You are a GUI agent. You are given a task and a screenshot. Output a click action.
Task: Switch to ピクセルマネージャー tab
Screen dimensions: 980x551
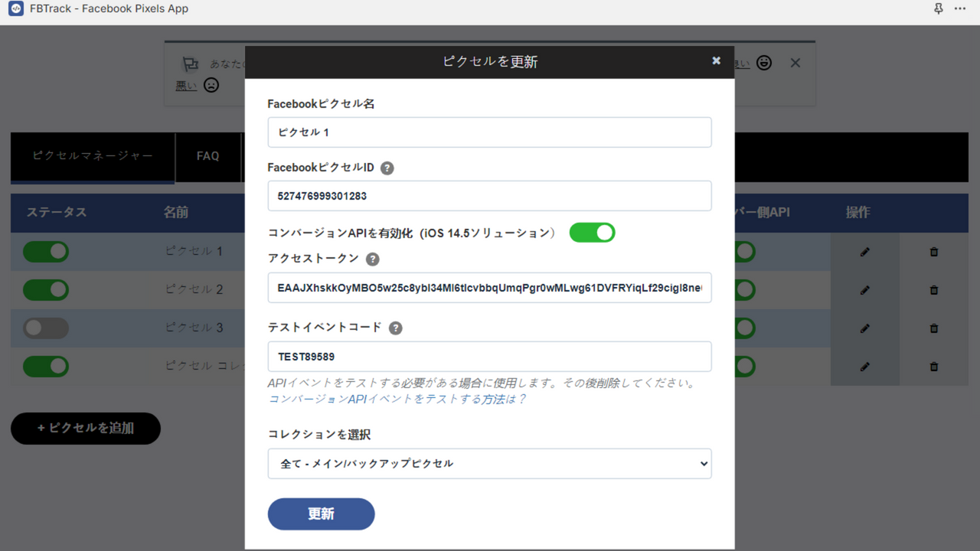click(93, 156)
